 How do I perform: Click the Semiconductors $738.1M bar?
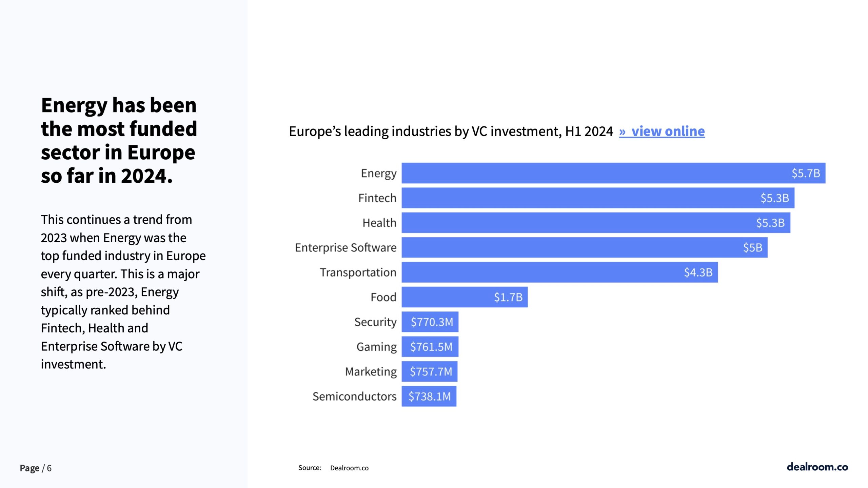tap(429, 396)
